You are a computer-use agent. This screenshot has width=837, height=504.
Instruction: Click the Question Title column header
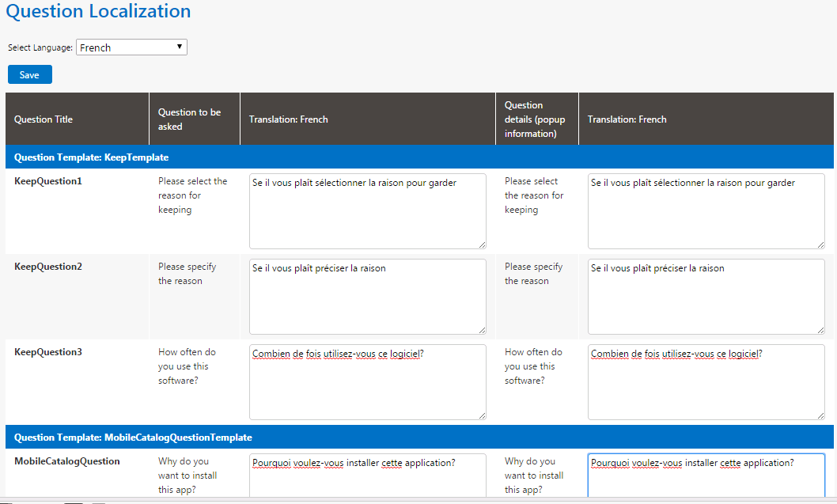click(44, 119)
